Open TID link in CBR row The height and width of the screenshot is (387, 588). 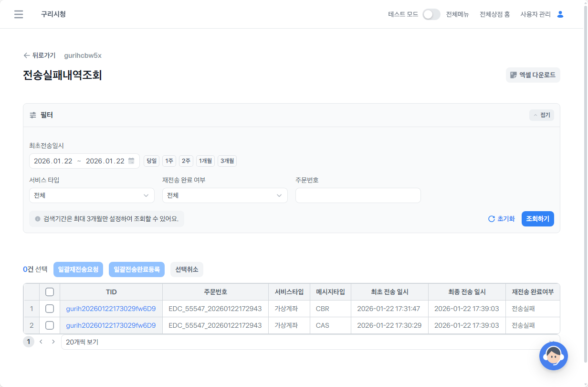click(x=111, y=309)
